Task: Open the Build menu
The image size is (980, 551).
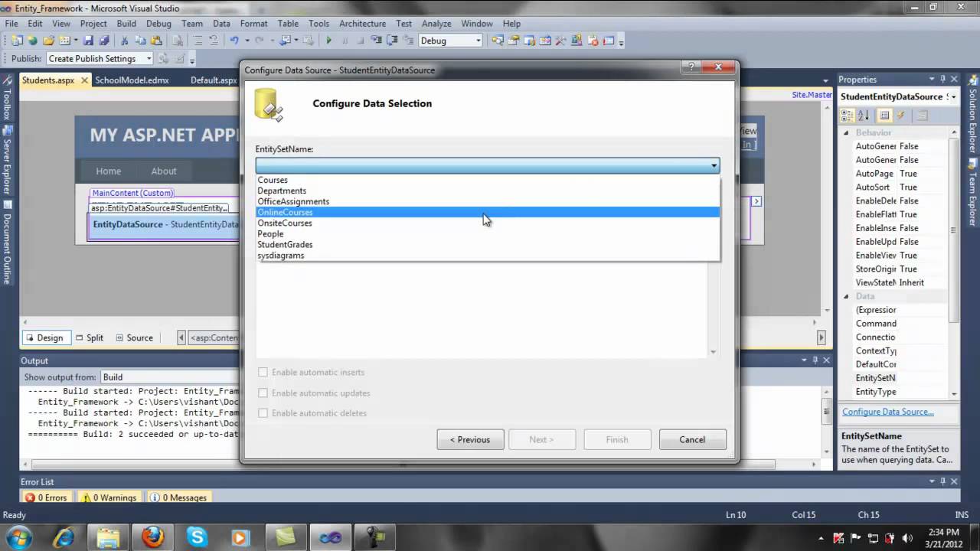Action: [126, 24]
